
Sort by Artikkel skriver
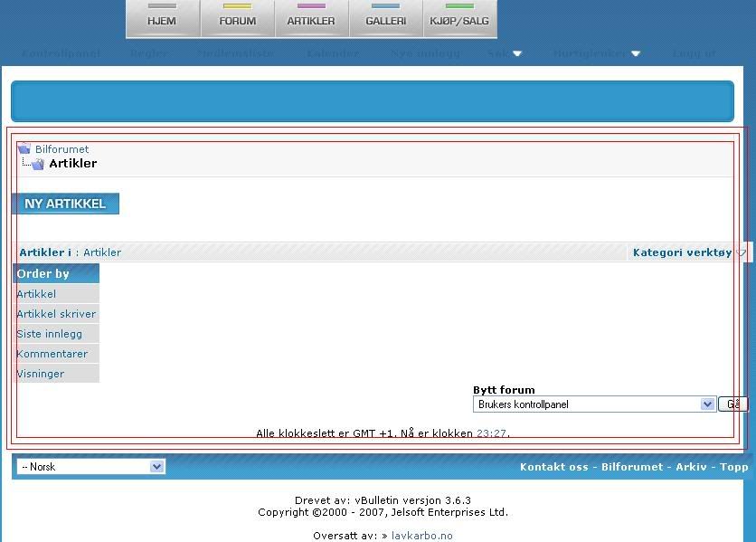click(x=56, y=314)
